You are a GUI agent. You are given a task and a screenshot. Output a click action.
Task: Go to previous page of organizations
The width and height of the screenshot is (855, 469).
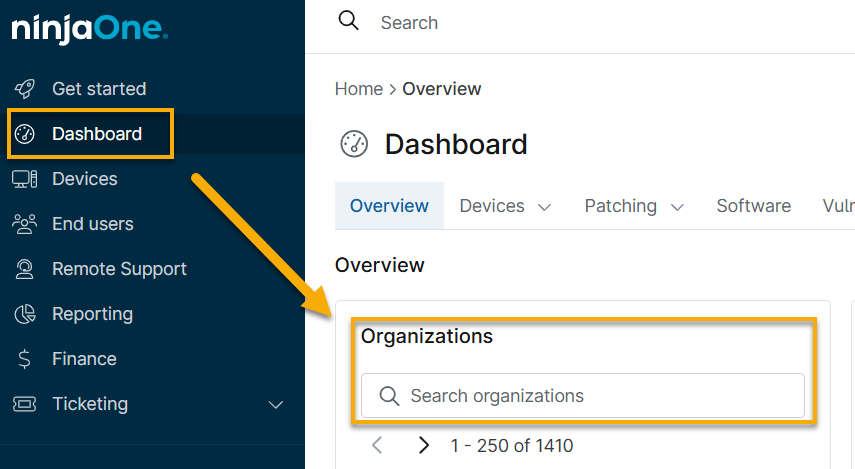tap(377, 445)
